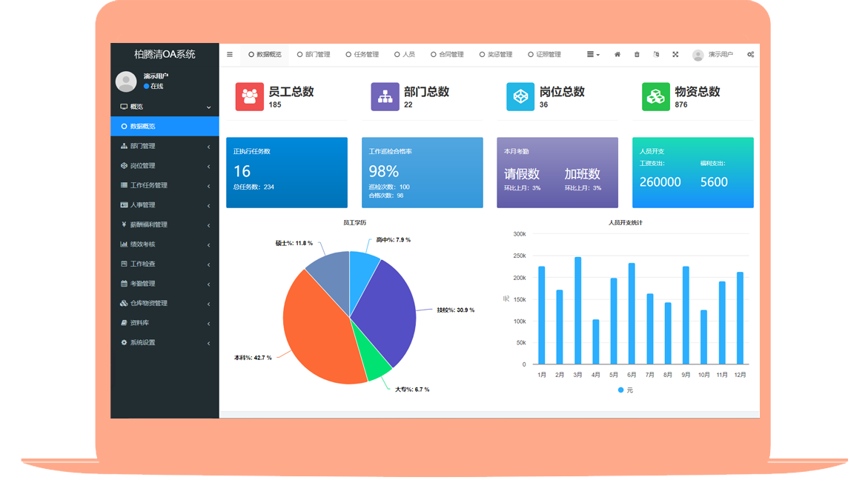This screenshot has height=480, width=868.
Task: Click the purple 部门总数 org-chart icon
Action: [385, 97]
